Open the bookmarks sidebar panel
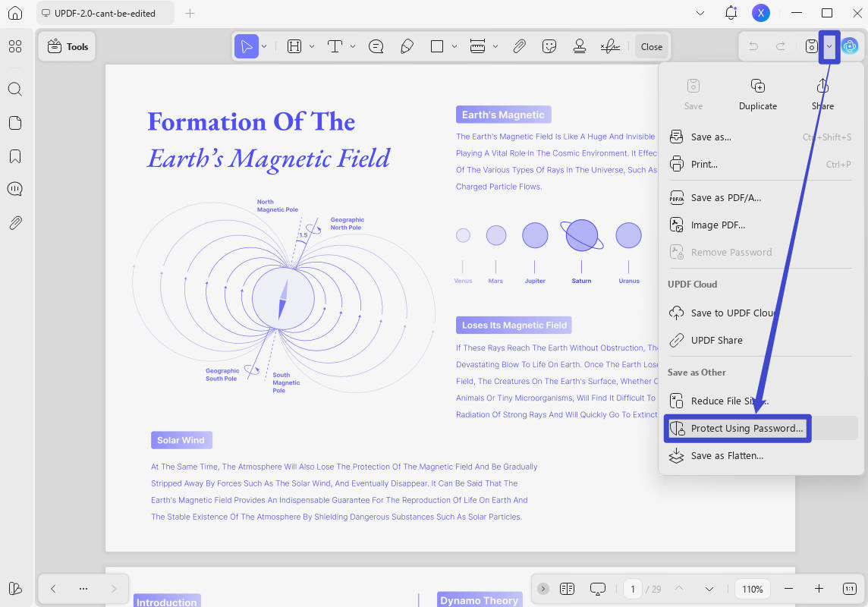This screenshot has width=868, height=607. coord(15,156)
